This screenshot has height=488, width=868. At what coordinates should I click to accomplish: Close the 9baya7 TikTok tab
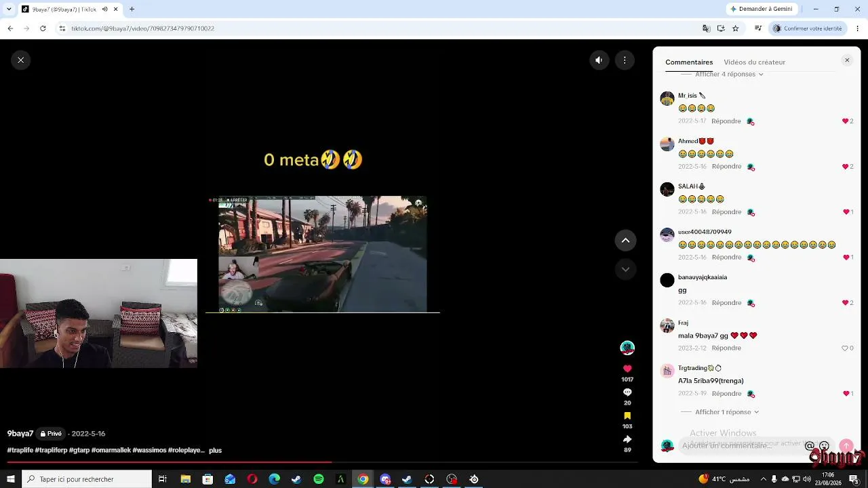pyautogui.click(x=116, y=9)
